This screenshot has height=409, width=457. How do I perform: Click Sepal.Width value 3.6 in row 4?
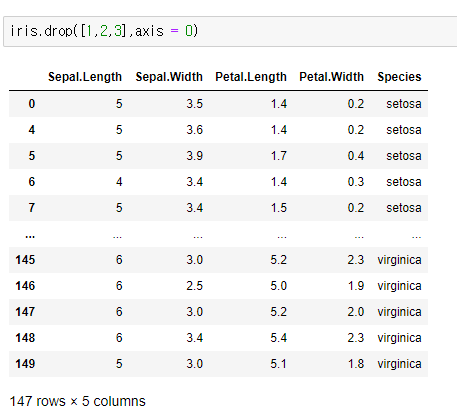(x=195, y=130)
